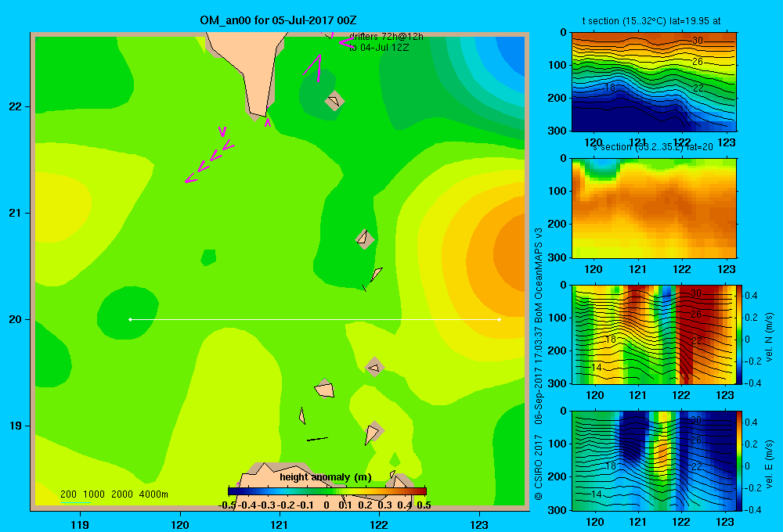Viewport: 783px width, 532px height.
Task: Click the "2000" depth contour legend entry
Action: click(x=122, y=494)
